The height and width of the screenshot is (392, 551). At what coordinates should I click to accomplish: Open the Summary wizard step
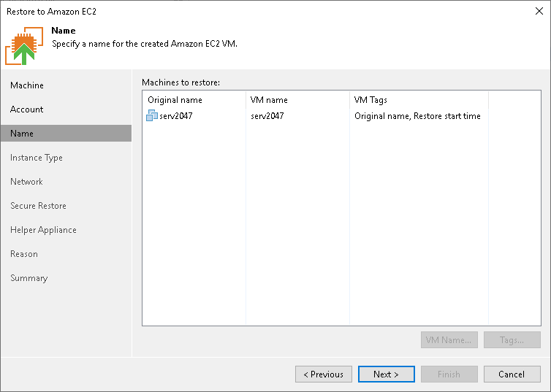click(x=28, y=278)
